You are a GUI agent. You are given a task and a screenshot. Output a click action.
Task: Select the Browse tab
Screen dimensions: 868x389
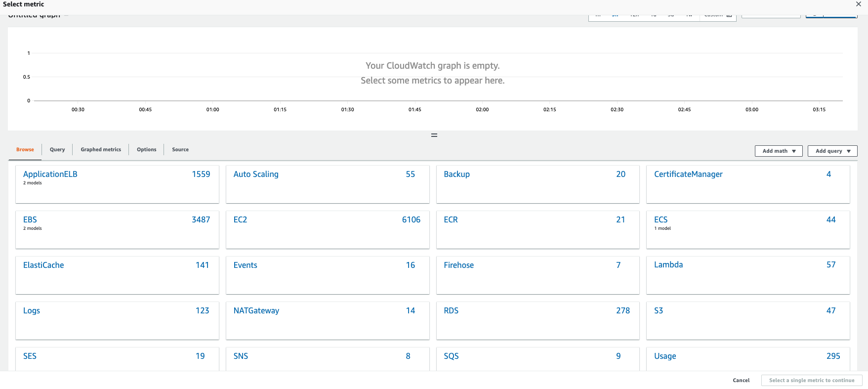click(x=25, y=149)
